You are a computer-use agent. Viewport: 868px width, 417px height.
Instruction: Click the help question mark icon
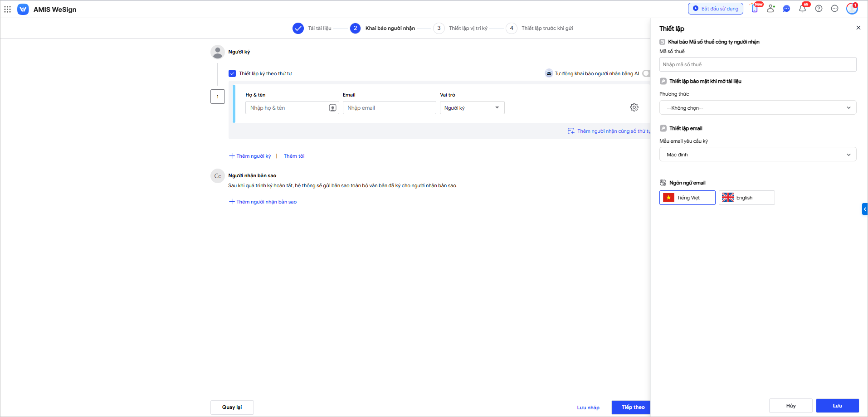(819, 9)
